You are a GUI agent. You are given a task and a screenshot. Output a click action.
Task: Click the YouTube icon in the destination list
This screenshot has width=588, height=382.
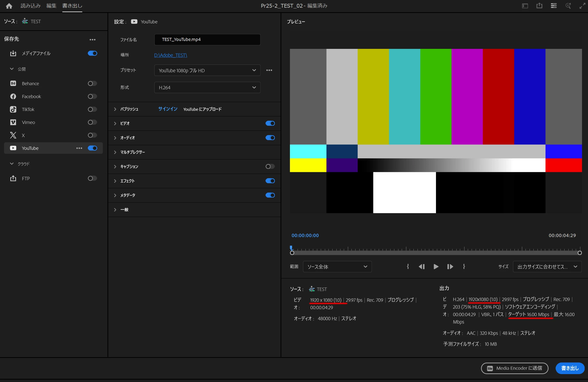(x=13, y=148)
